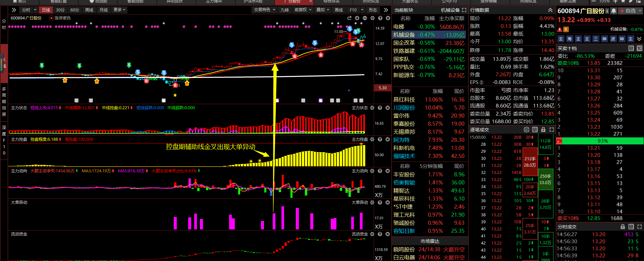
Task: Switch to the 日线 period tab
Action: (46, 10)
